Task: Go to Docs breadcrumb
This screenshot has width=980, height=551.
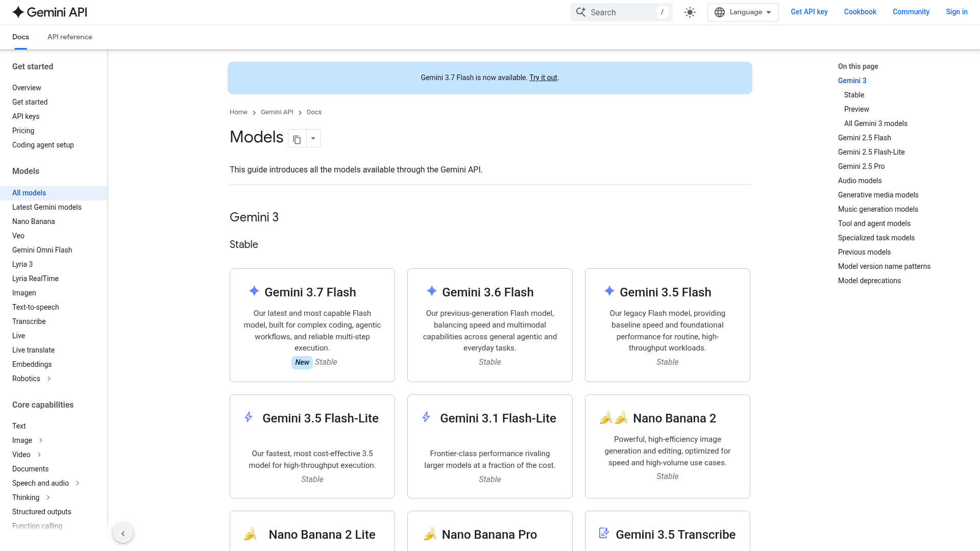Action: 314,112
